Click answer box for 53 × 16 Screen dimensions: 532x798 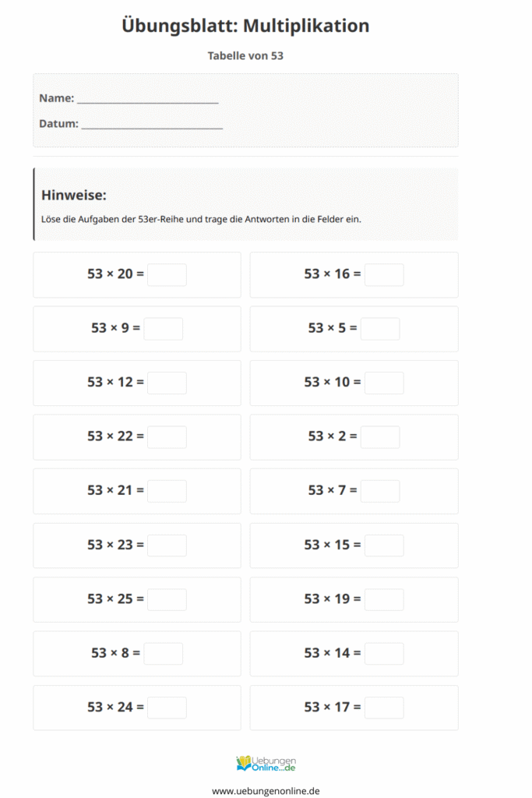pos(384,274)
